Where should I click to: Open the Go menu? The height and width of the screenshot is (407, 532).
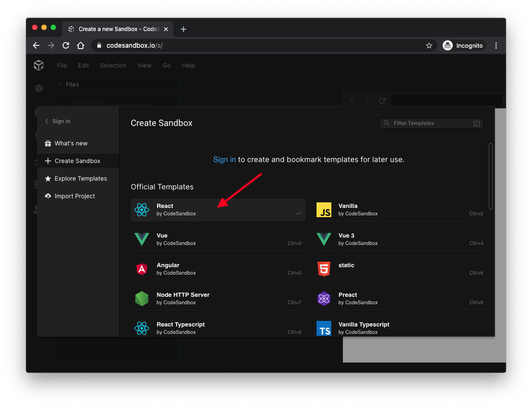[166, 65]
